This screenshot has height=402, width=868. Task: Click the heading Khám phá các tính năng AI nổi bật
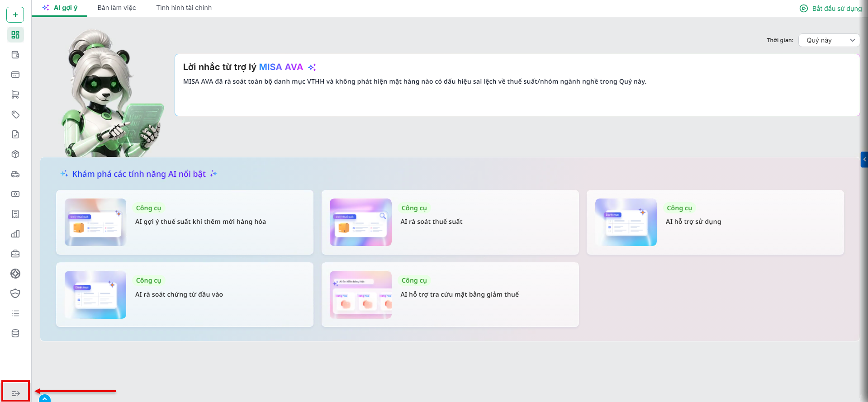(139, 174)
